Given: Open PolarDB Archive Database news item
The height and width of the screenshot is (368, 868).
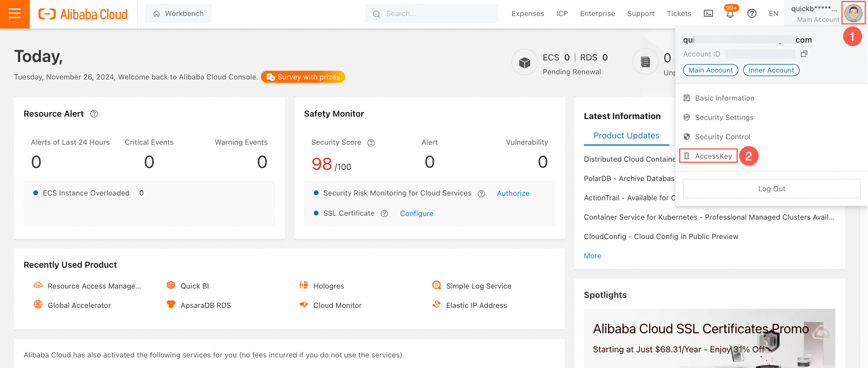Looking at the screenshot, I should tap(629, 178).
